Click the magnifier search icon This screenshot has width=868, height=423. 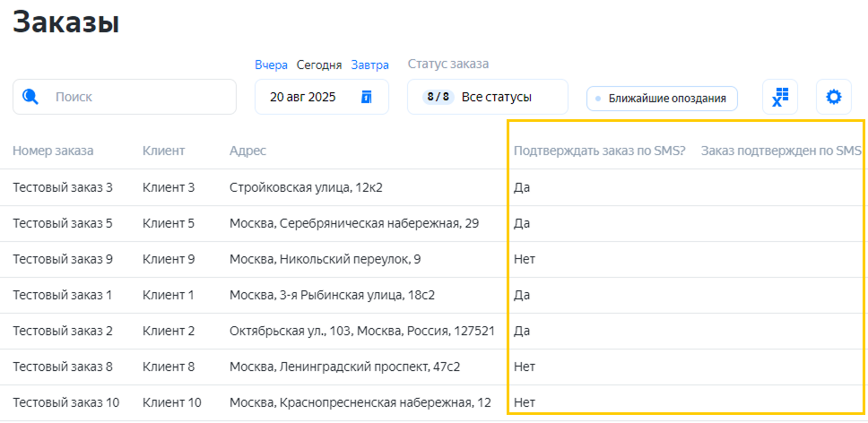click(30, 97)
